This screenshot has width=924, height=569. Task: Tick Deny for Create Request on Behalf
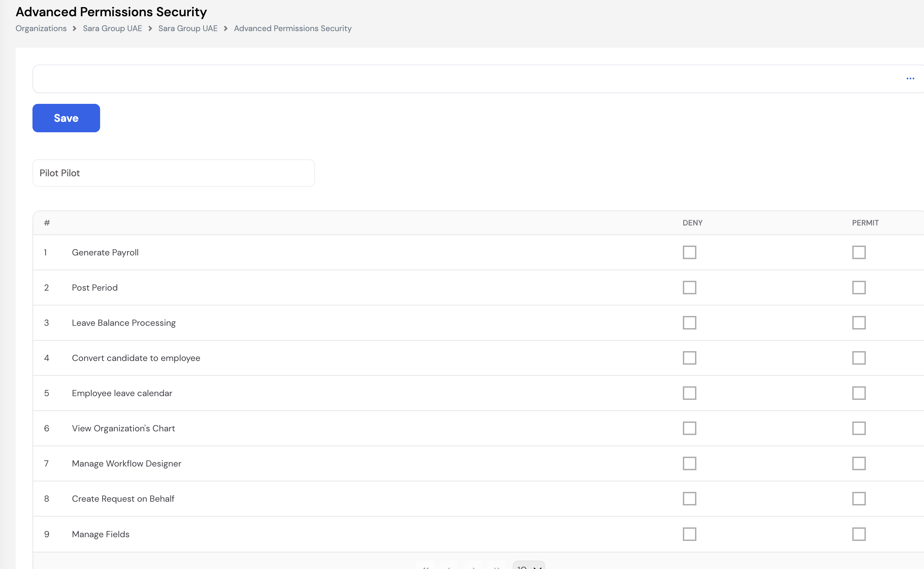click(690, 499)
